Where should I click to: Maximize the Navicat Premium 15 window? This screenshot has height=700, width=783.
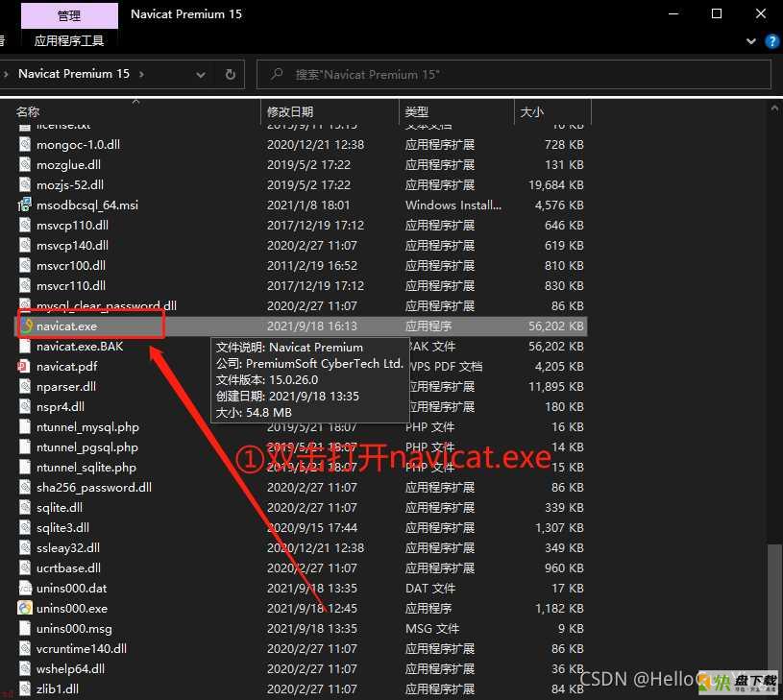tap(717, 14)
